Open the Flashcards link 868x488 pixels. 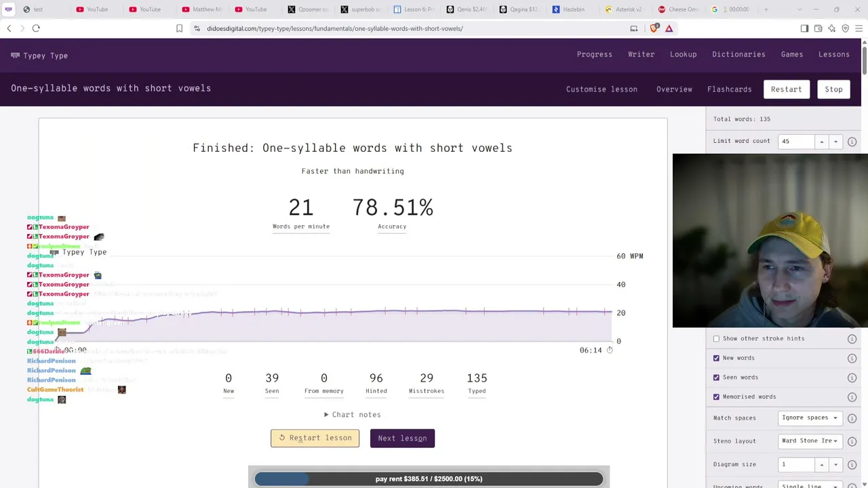click(x=729, y=89)
